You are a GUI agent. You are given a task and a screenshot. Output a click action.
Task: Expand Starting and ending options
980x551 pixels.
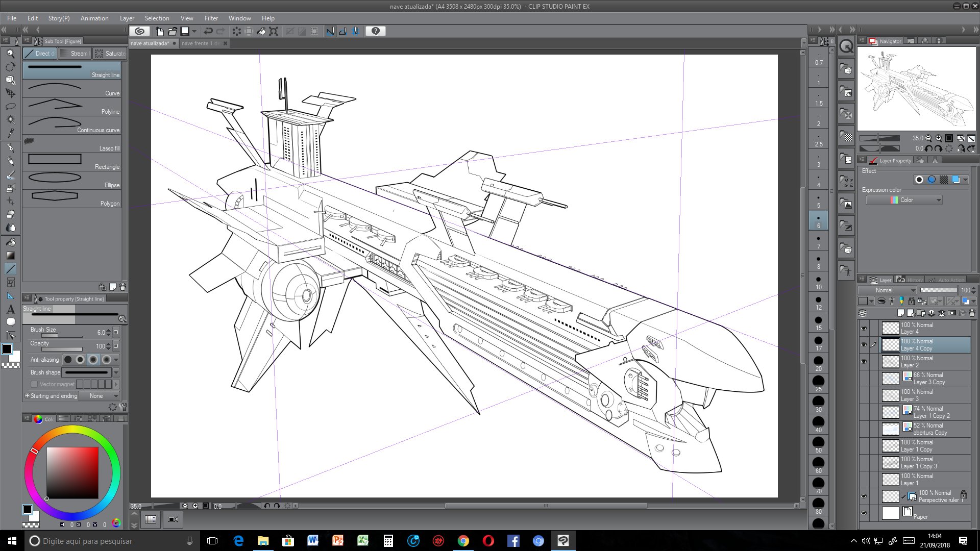tap(27, 396)
